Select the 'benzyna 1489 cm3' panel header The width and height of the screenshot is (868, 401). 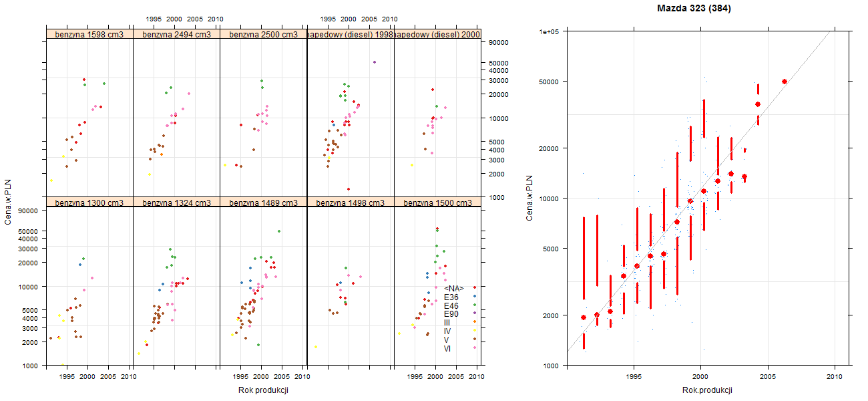[x=263, y=203]
